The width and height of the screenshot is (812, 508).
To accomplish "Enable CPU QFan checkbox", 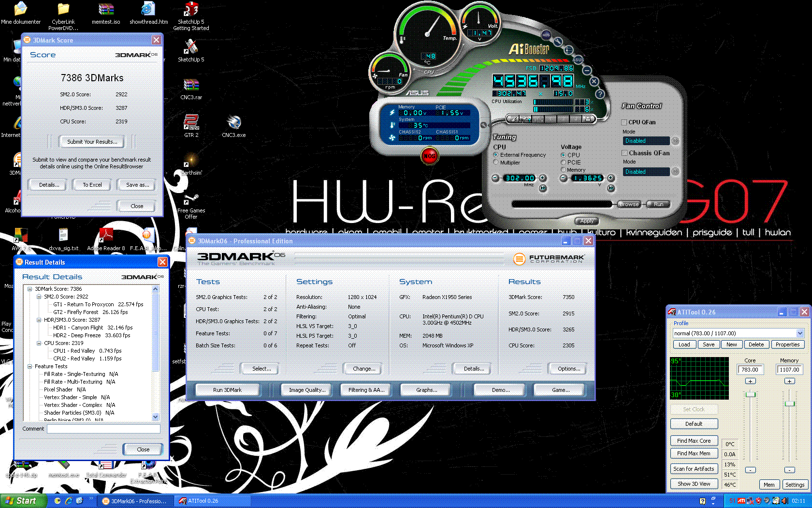I will (624, 122).
